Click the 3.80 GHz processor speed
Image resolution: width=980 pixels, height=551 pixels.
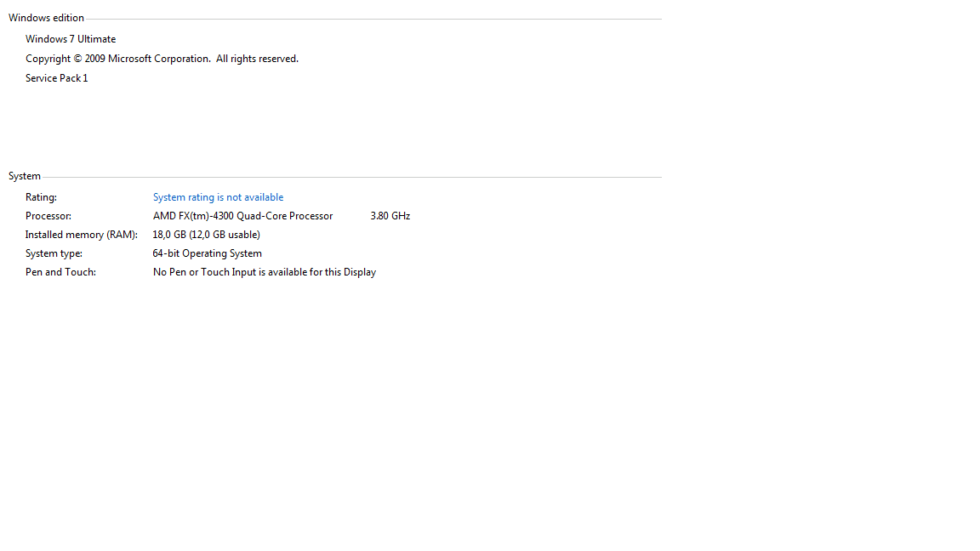390,216
